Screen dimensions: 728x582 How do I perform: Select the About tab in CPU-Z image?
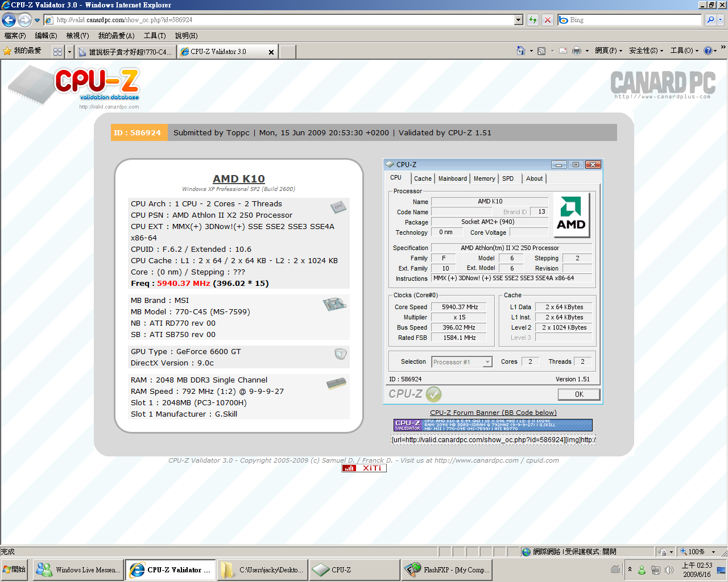(x=534, y=178)
